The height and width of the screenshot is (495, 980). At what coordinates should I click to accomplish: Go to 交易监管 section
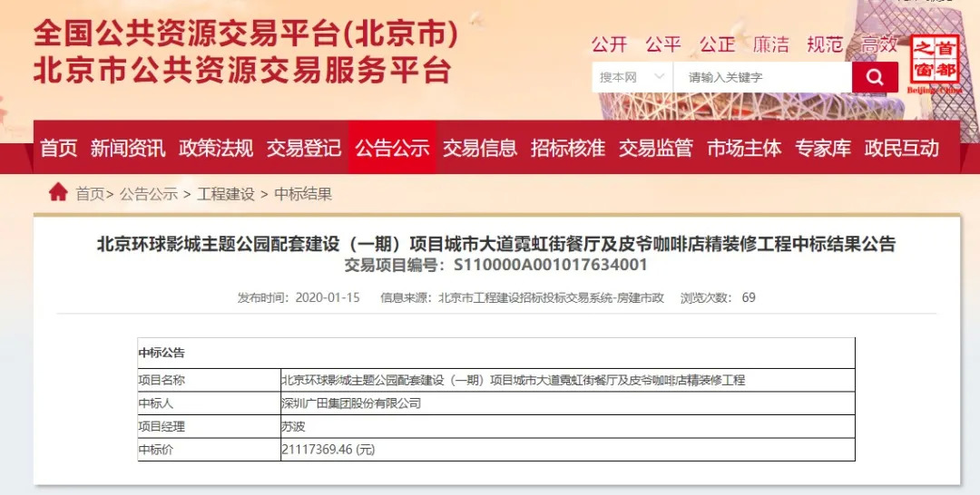[656, 148]
